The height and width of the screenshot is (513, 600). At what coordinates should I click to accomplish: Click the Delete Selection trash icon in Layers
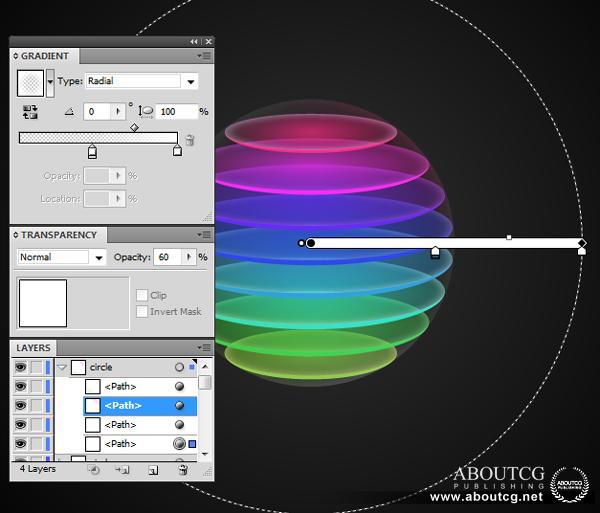point(183,470)
